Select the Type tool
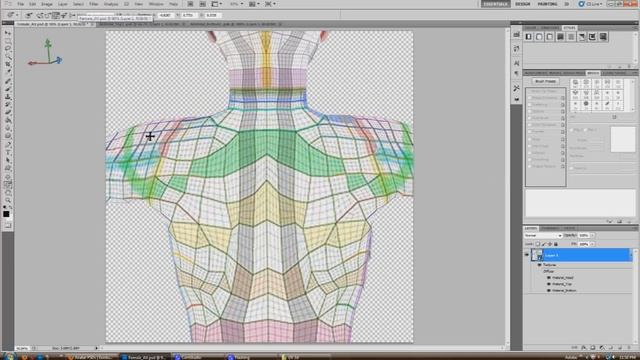The height and width of the screenshot is (360, 640). click(x=7, y=153)
